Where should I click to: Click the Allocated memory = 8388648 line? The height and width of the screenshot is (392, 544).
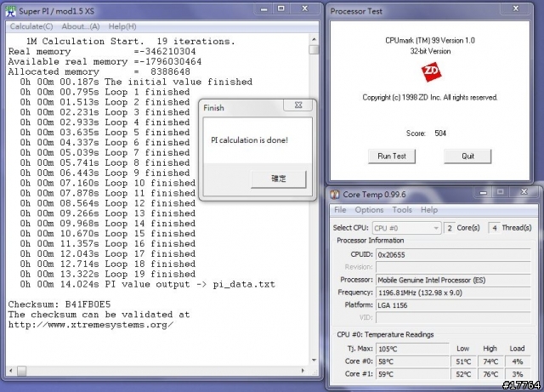(99, 71)
